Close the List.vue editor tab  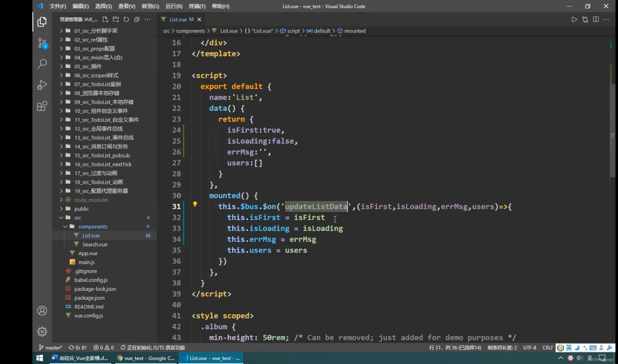(199, 19)
